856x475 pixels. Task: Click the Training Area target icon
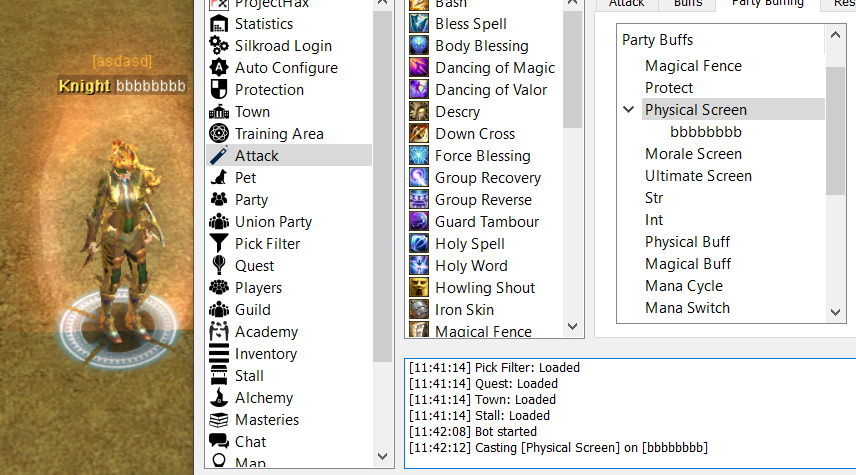click(219, 133)
